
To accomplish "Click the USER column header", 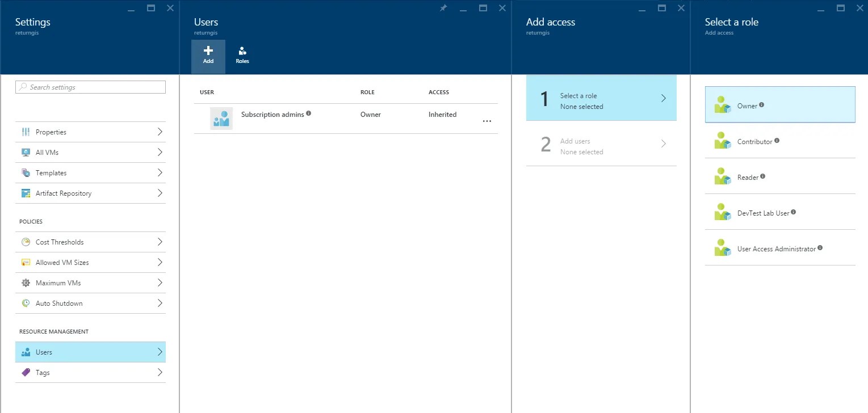I will pyautogui.click(x=207, y=92).
